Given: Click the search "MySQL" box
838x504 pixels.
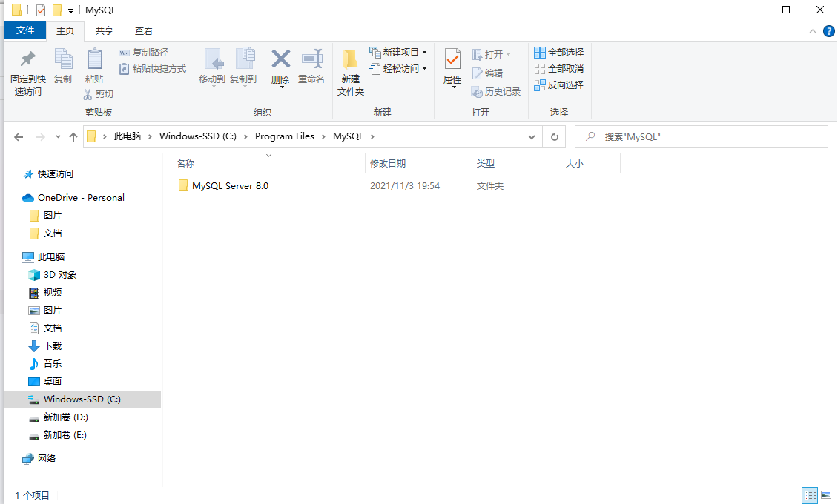Looking at the screenshot, I should pyautogui.click(x=702, y=136).
